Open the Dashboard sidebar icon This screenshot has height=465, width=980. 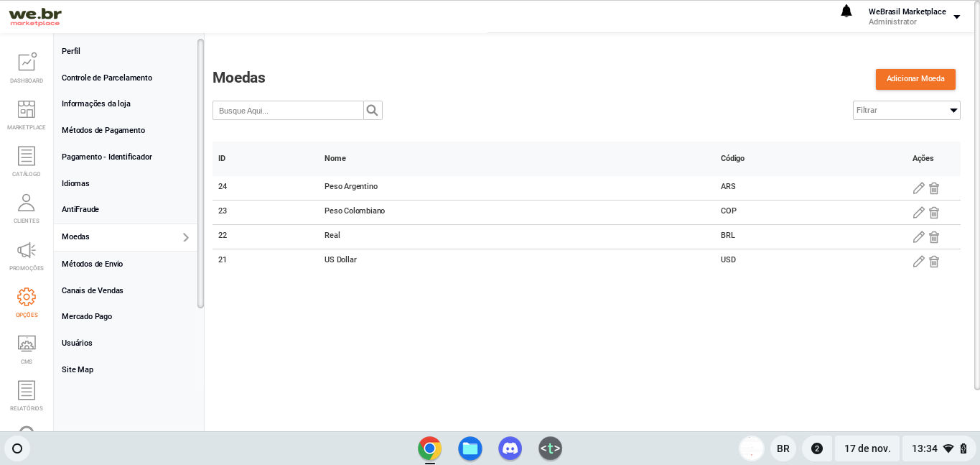pos(27,63)
